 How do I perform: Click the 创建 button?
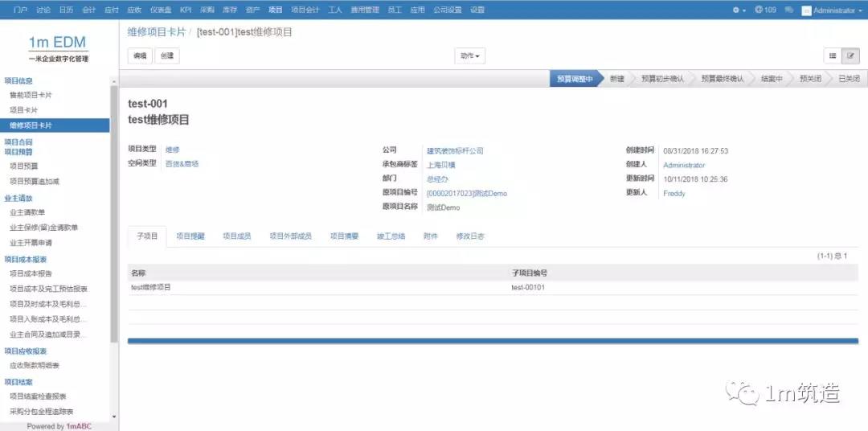[x=166, y=56]
